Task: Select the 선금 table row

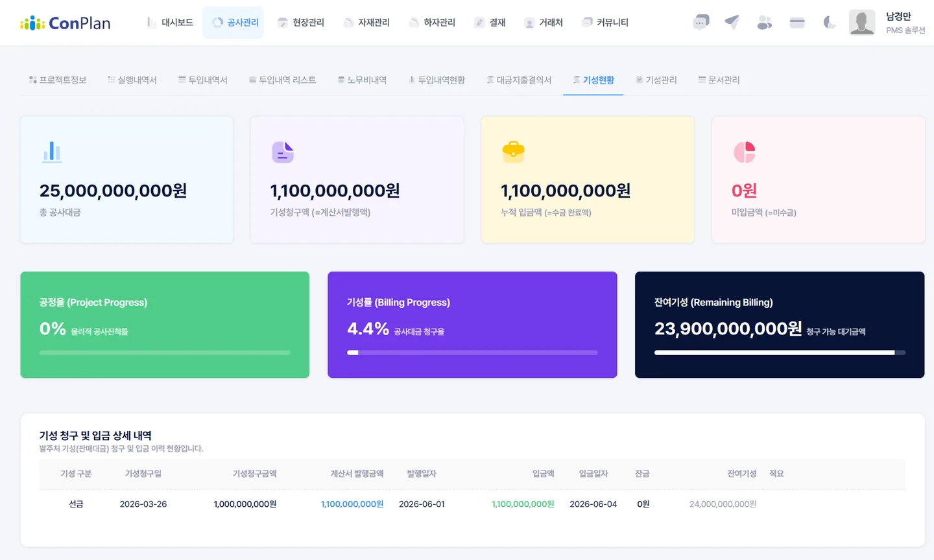Action: tap(472, 504)
